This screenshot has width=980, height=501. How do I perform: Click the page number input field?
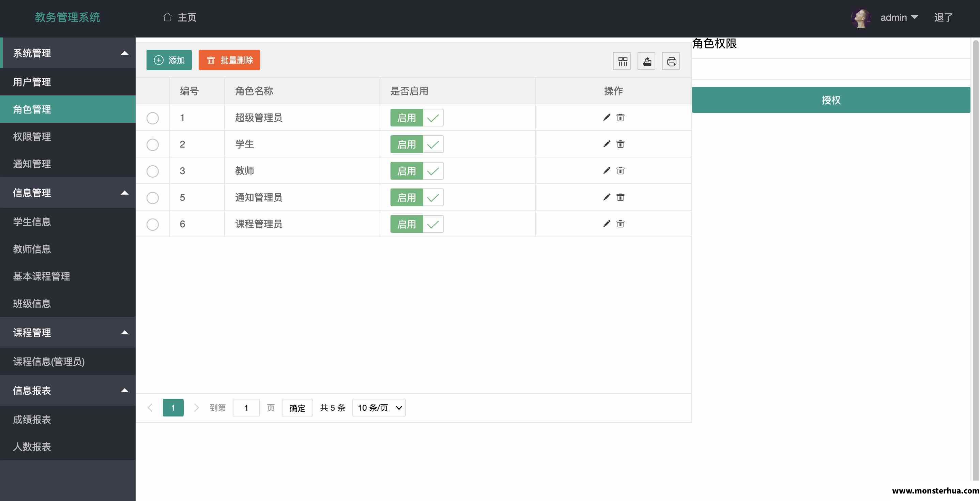point(246,408)
